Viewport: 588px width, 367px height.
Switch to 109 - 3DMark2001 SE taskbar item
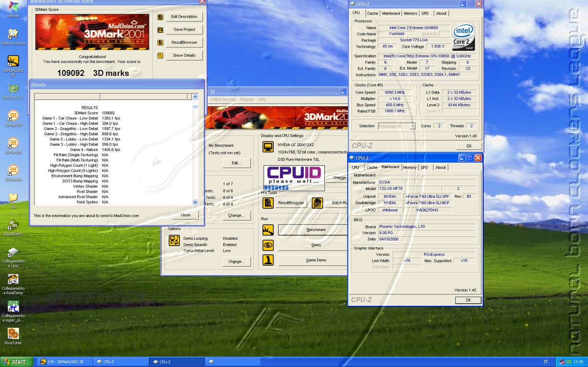(x=65, y=362)
